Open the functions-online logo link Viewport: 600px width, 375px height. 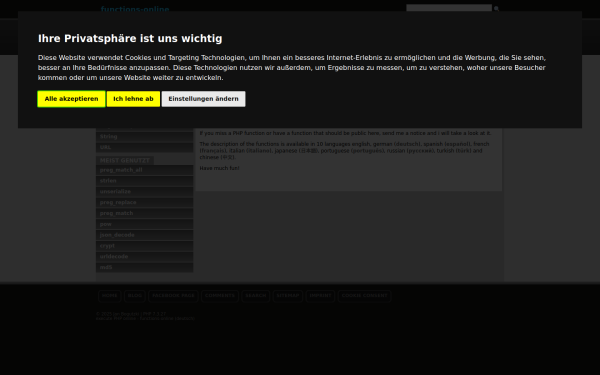[x=135, y=9]
